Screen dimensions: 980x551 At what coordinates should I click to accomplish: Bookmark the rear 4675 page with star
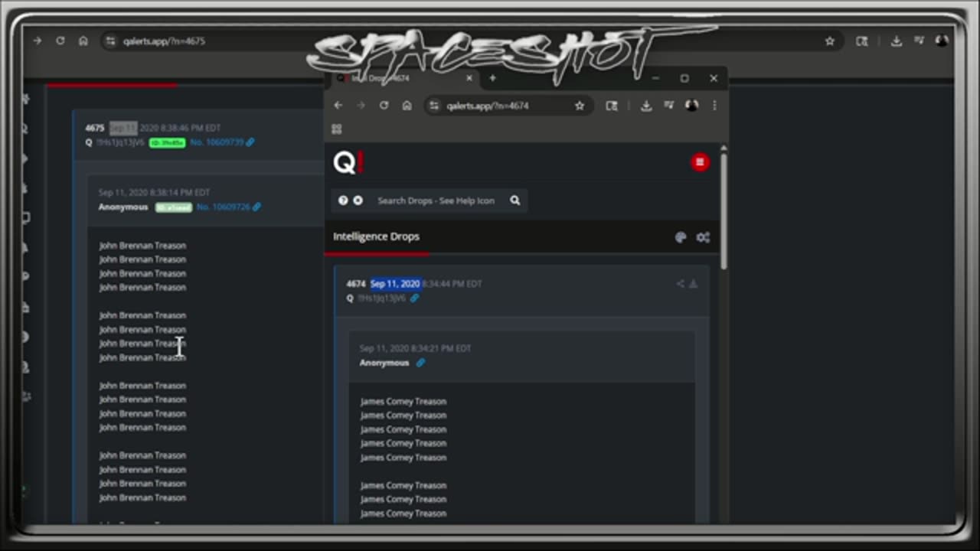[x=830, y=41]
